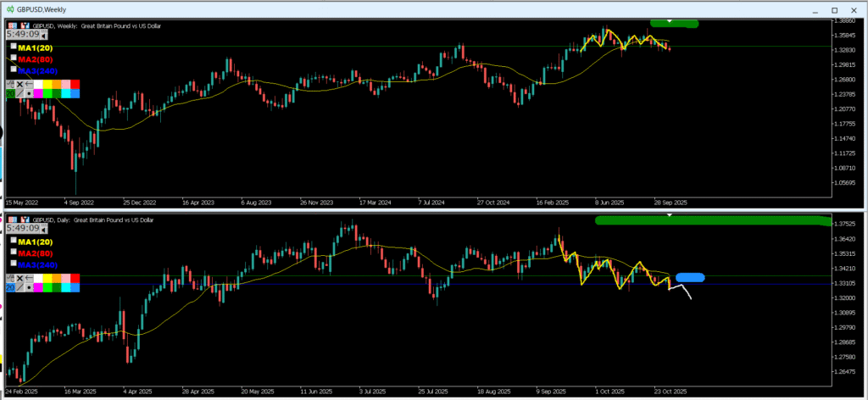Click the line tool icon in daily chart

pos(19,288)
